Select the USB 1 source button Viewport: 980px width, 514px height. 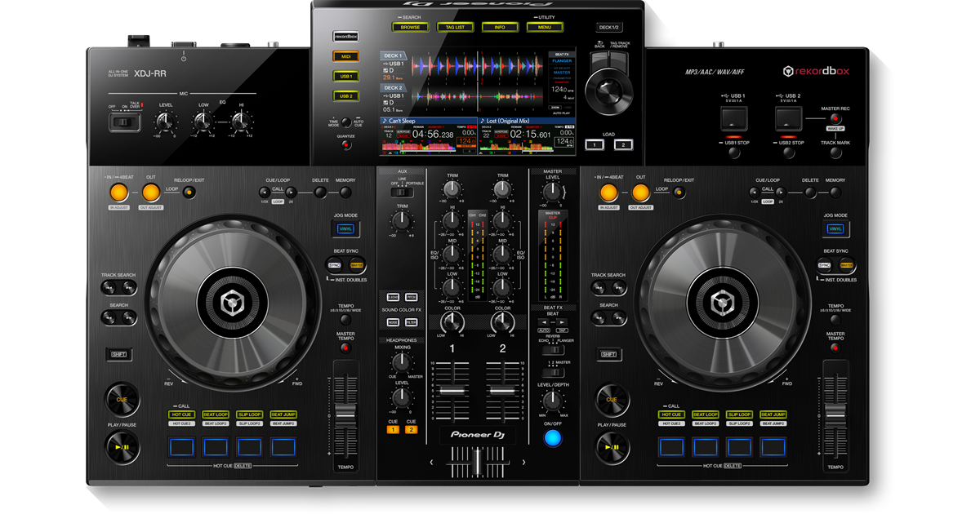pyautogui.click(x=346, y=76)
